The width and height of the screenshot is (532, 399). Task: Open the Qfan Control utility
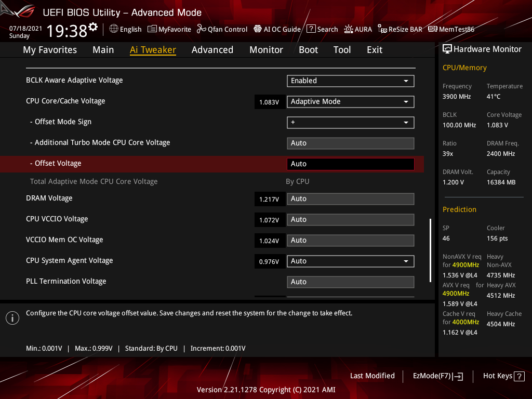[x=222, y=29]
